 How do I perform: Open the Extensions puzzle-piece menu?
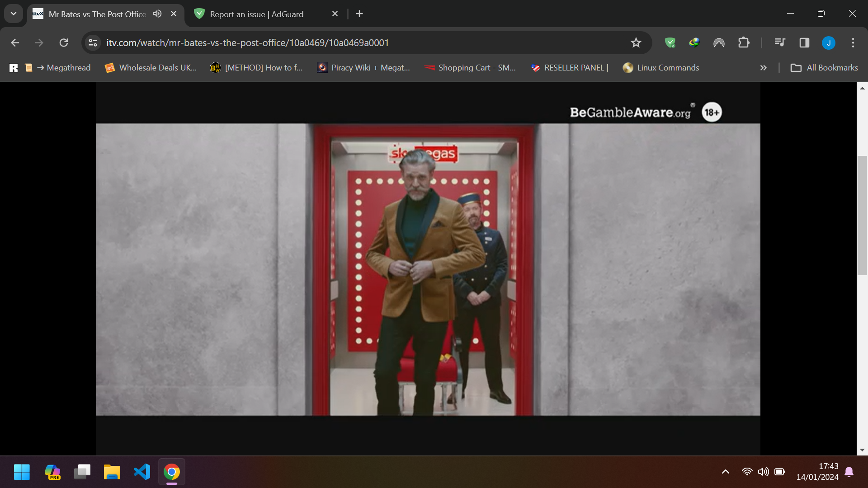[744, 42]
